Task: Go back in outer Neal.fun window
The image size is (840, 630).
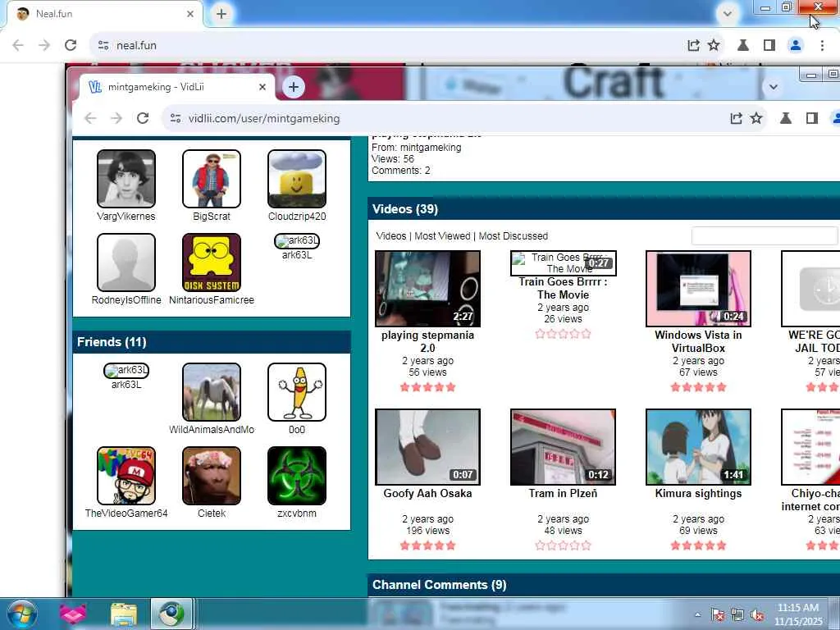Action: tap(18, 46)
